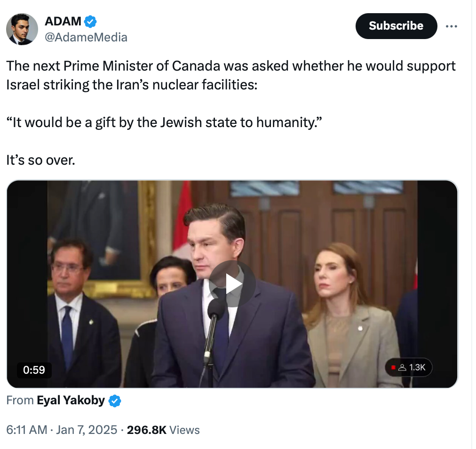Viewport: 476px width, 449px height.
Task: Click verified badge next to Eyal Yakoby
Action: pyautogui.click(x=115, y=401)
